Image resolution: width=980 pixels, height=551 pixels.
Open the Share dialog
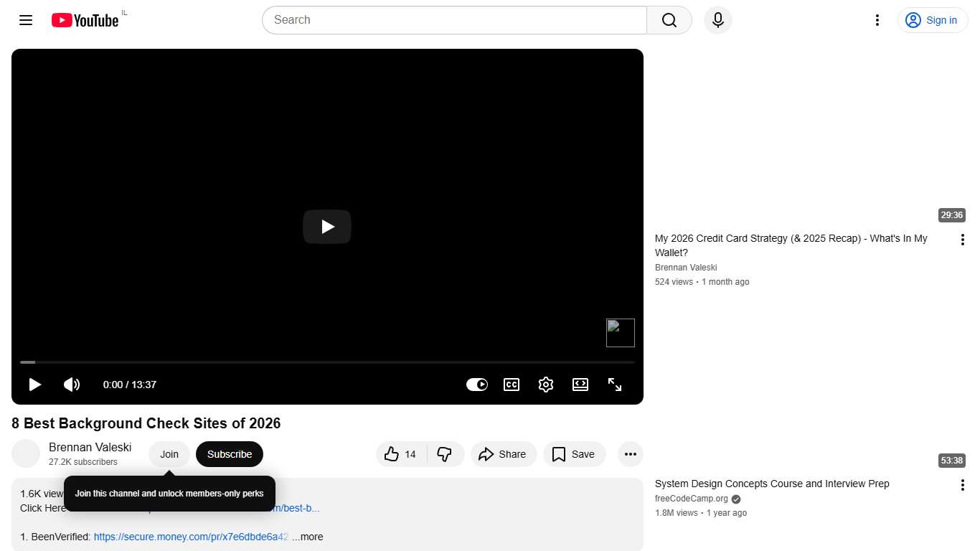(504, 454)
